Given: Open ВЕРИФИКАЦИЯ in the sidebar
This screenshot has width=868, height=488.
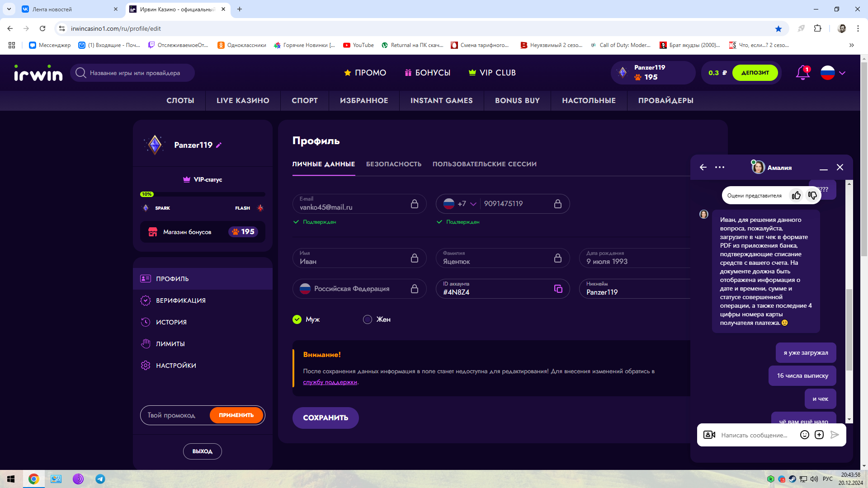Looking at the screenshot, I should (203, 300).
